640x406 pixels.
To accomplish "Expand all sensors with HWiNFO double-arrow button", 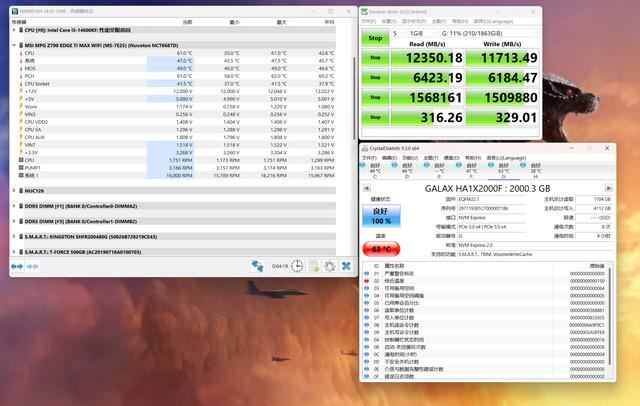I will tap(17, 266).
